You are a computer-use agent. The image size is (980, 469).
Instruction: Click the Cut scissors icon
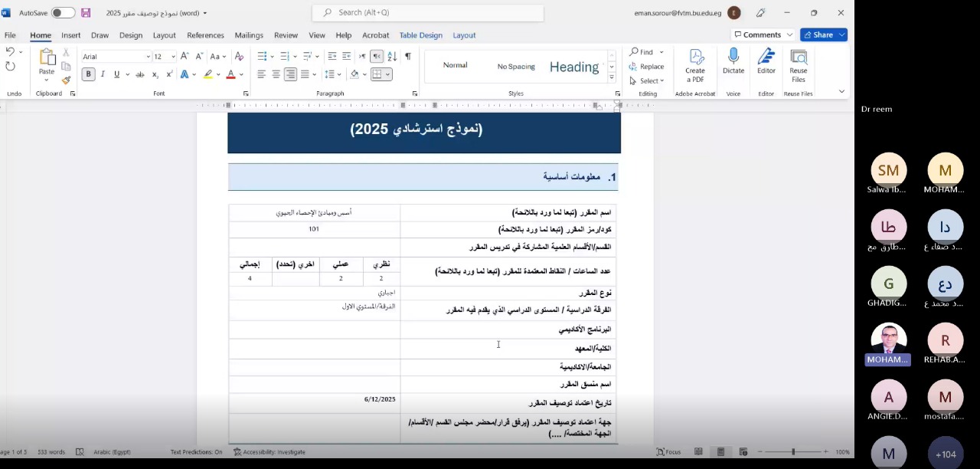(x=66, y=52)
